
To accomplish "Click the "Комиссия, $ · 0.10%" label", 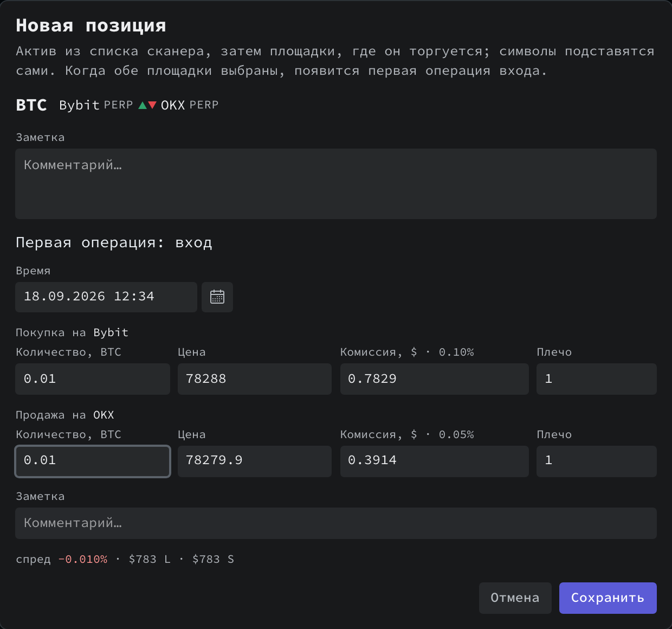I will coord(407,352).
